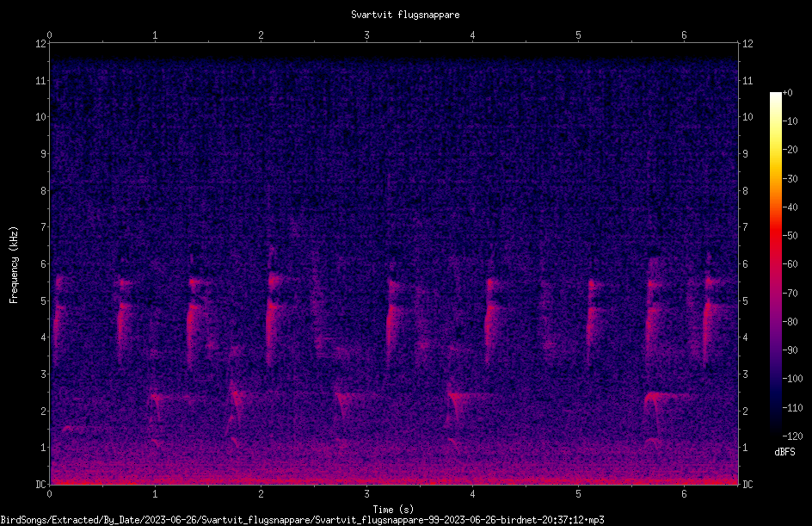The width and height of the screenshot is (812, 526).
Task: Click the "Frequency (kHz)" axis label
Action: pyautogui.click(x=14, y=265)
